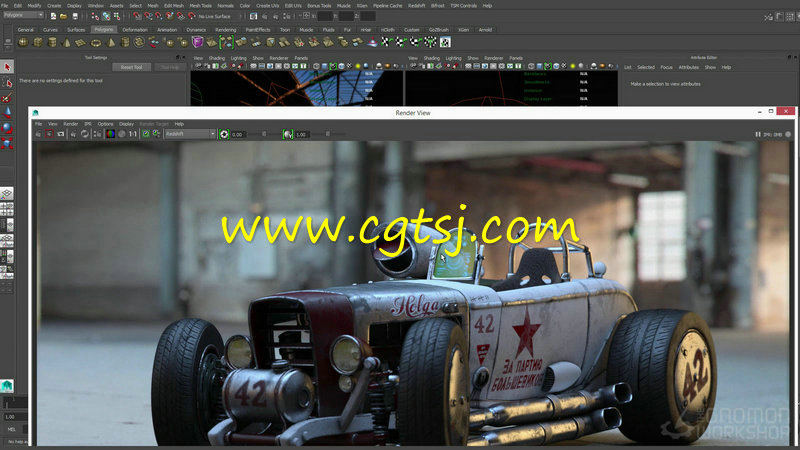
Task: Pause the IPR render in Render View
Action: 758,134
